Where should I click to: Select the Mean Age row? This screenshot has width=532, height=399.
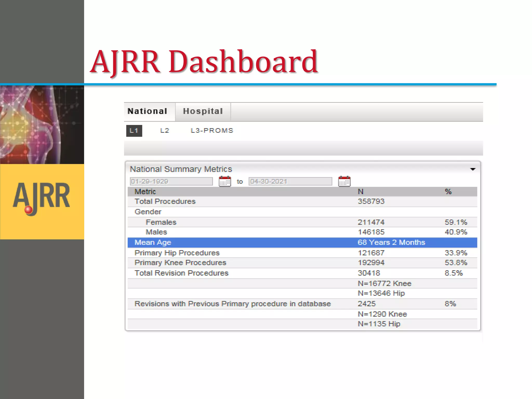pos(302,242)
